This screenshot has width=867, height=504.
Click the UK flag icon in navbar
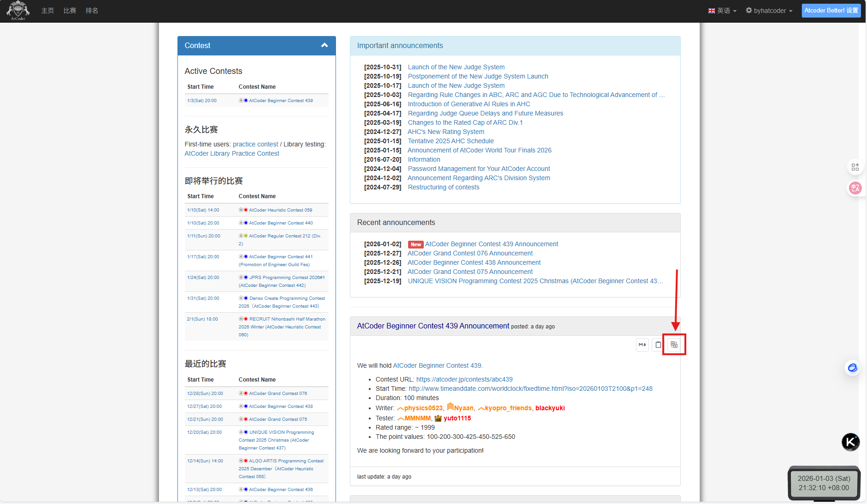pyautogui.click(x=712, y=11)
